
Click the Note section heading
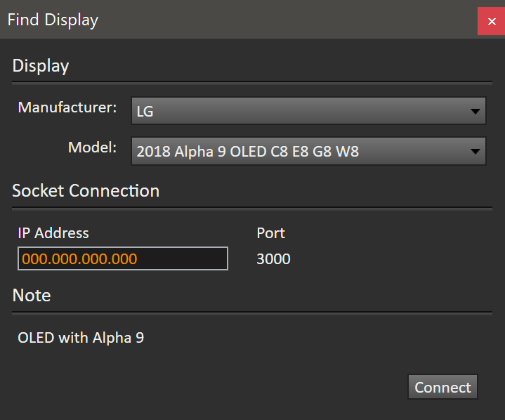32,296
